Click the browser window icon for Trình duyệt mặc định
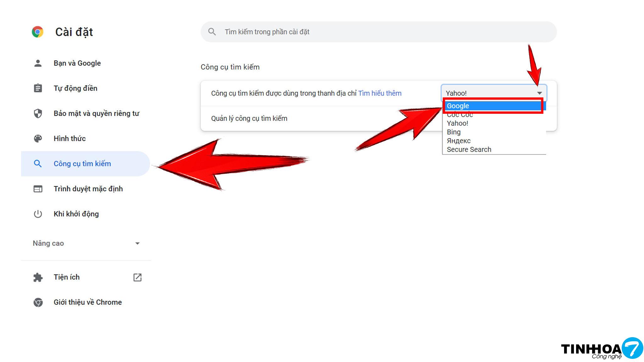 coord(38,189)
